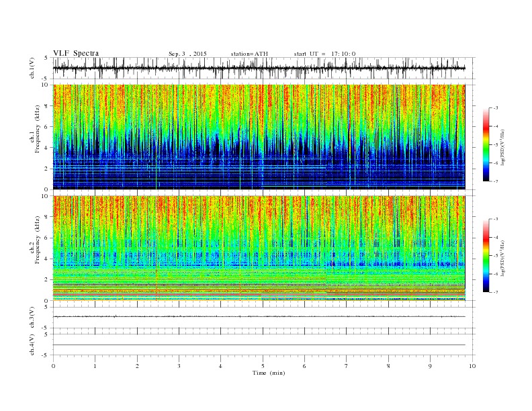Image resolution: width=532 pixels, height=411 pixels.
Task: Click the ch.4 flat voltage trace panel
Action: 264,345
